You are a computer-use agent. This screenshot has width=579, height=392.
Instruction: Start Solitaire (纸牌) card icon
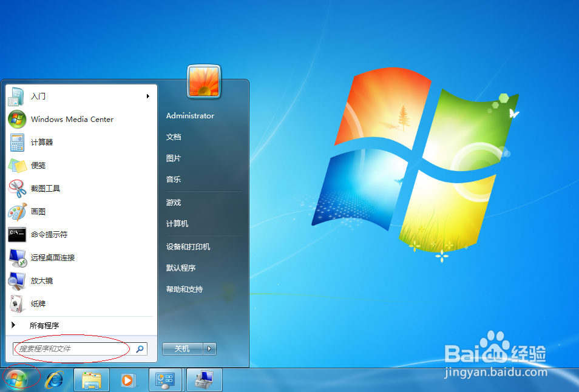click(x=16, y=304)
